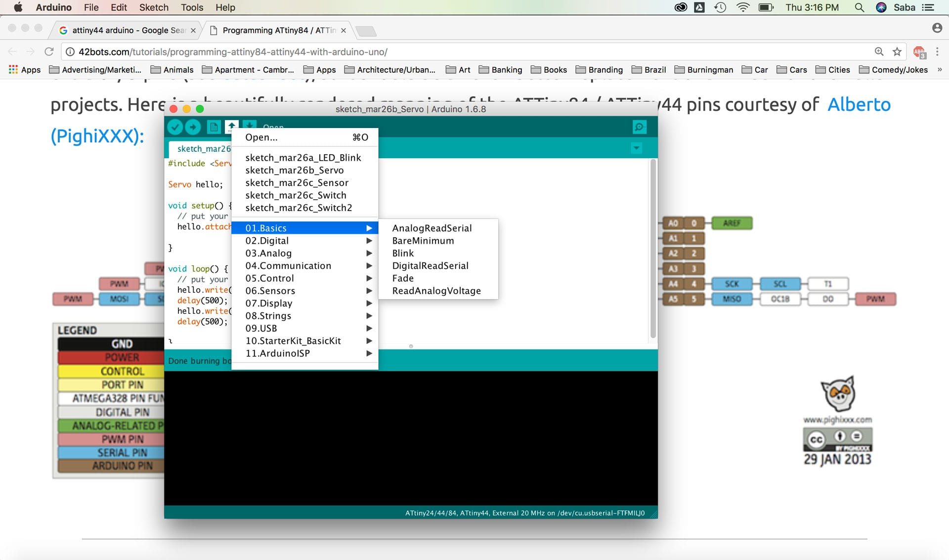This screenshot has height=560, width=949.
Task: Expand the 09.USB examples submenu
Action: (305, 328)
